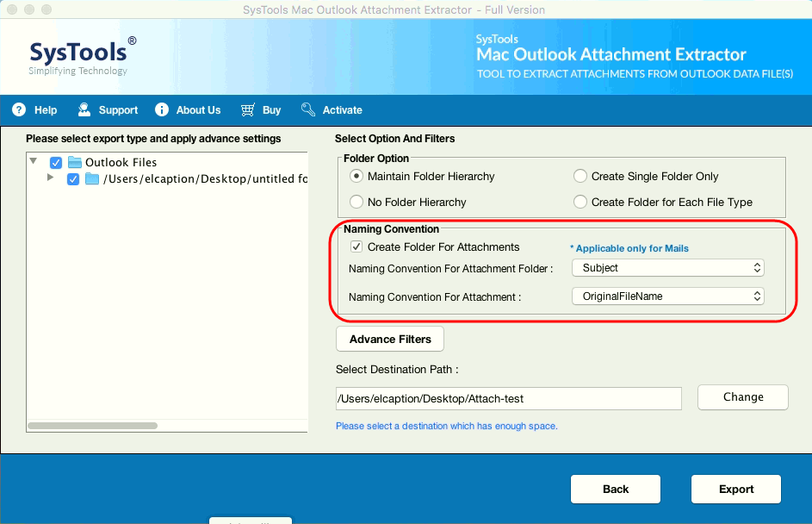Uncheck the /Users/elcaption/Desktop folder checkbox

pyautogui.click(x=73, y=179)
